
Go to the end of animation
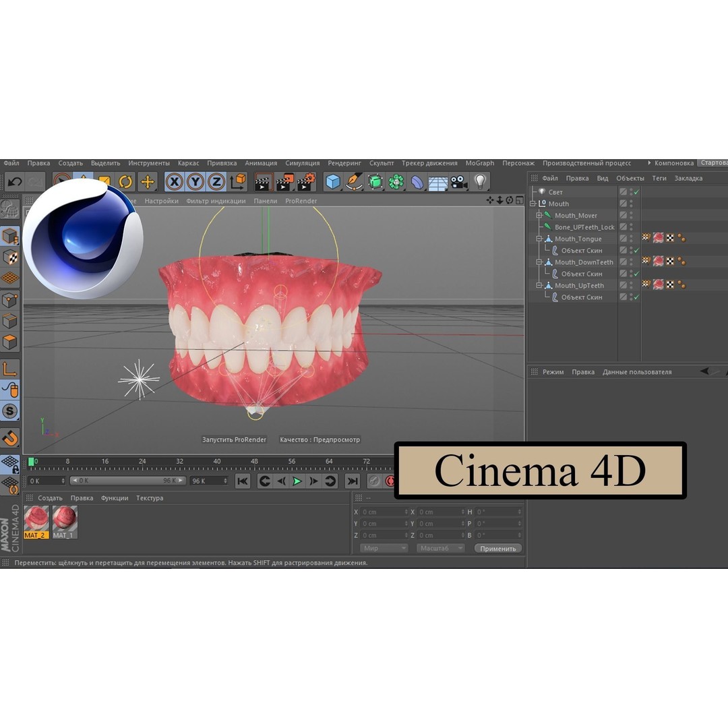coord(353,481)
